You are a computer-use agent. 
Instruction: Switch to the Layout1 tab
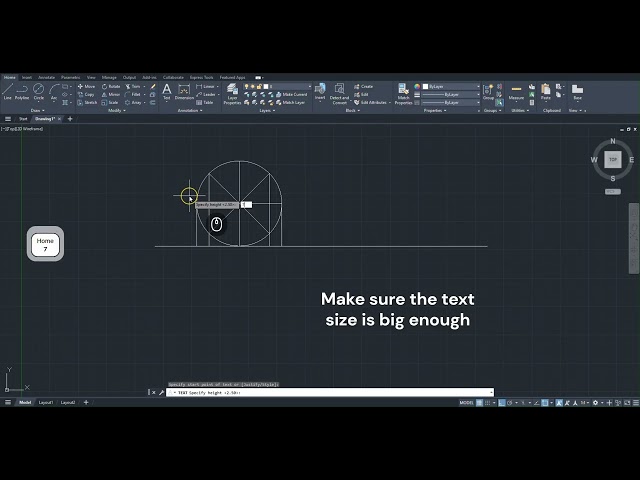pyautogui.click(x=46, y=402)
